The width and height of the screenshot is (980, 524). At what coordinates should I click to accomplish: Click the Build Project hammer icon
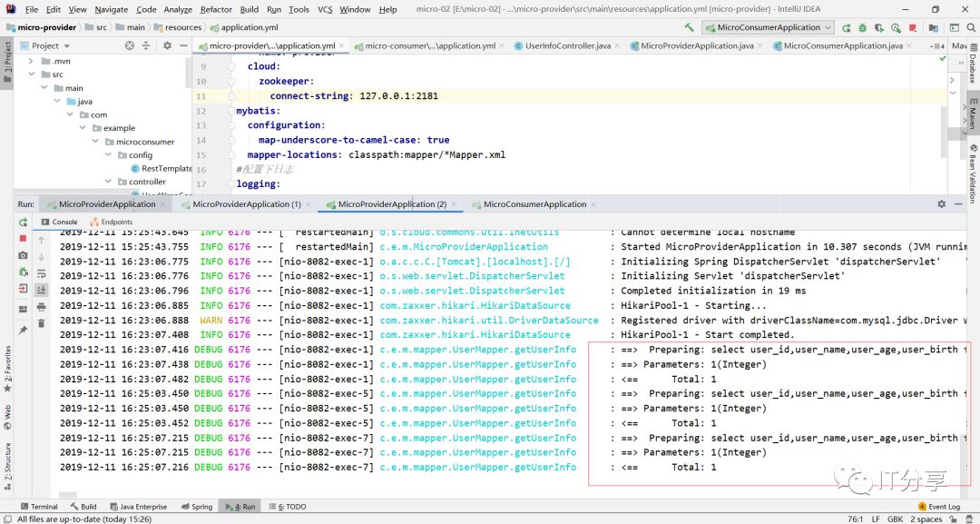click(x=690, y=27)
